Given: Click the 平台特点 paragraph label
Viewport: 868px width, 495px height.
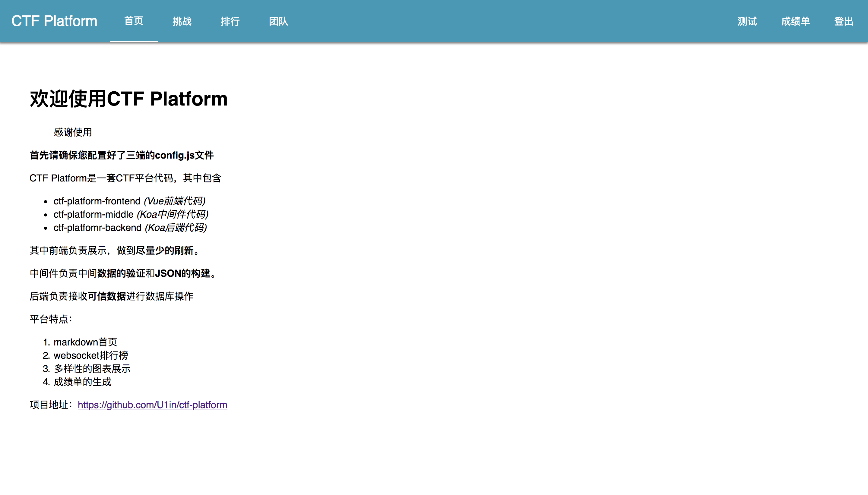Looking at the screenshot, I should [x=51, y=319].
